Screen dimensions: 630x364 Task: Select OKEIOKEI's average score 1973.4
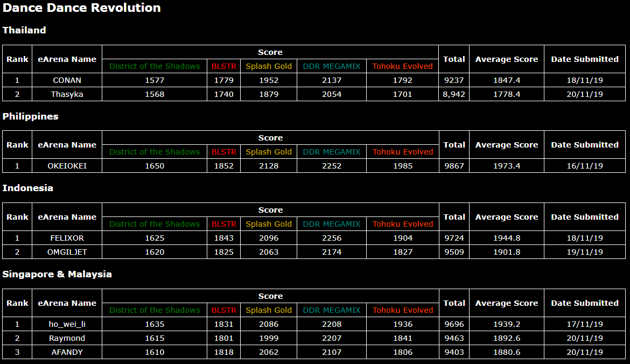click(506, 166)
